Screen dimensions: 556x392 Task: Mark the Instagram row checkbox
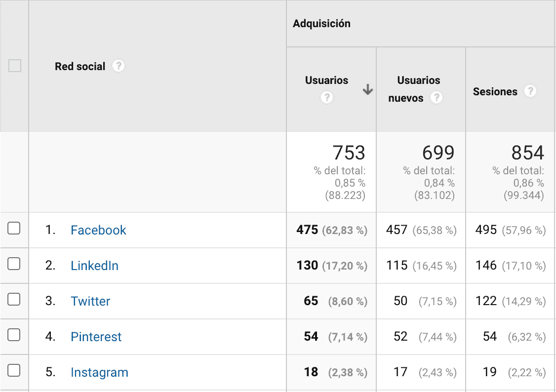pos(14,370)
